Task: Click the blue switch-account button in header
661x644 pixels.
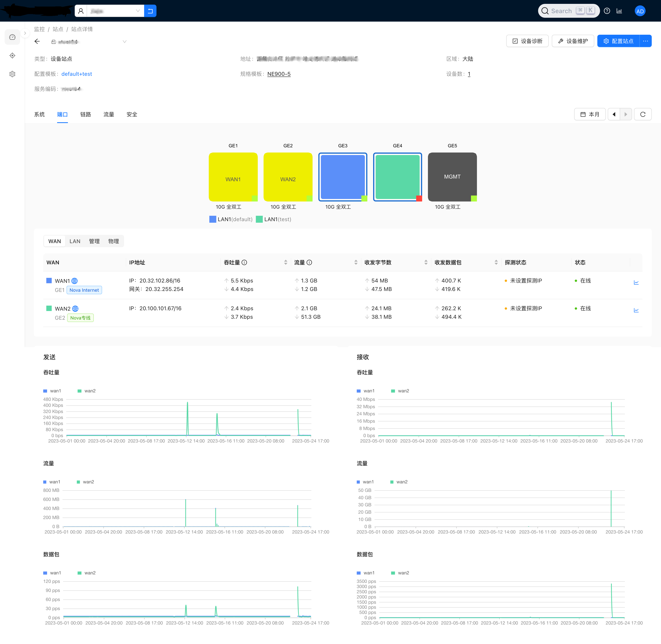Action: click(150, 11)
